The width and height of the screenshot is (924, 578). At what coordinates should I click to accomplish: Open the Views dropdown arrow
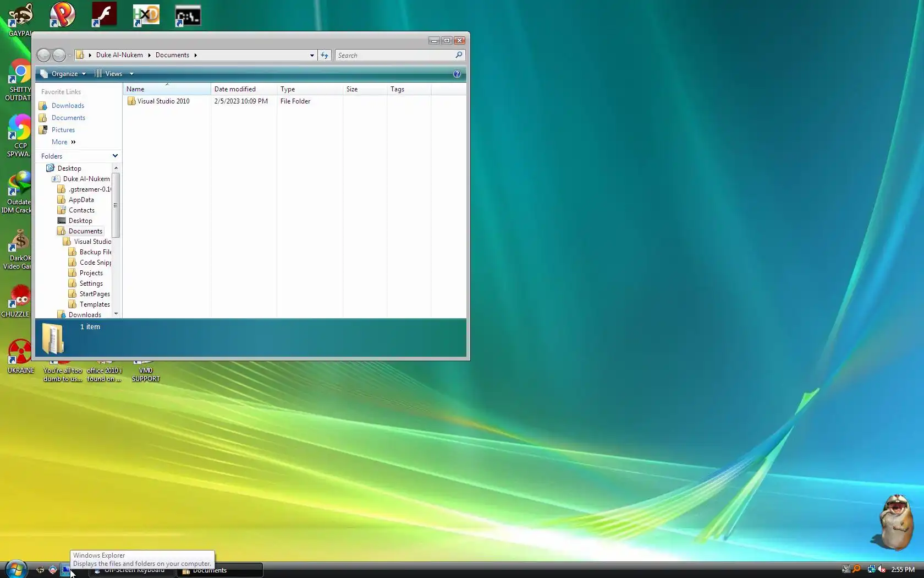pyautogui.click(x=131, y=74)
